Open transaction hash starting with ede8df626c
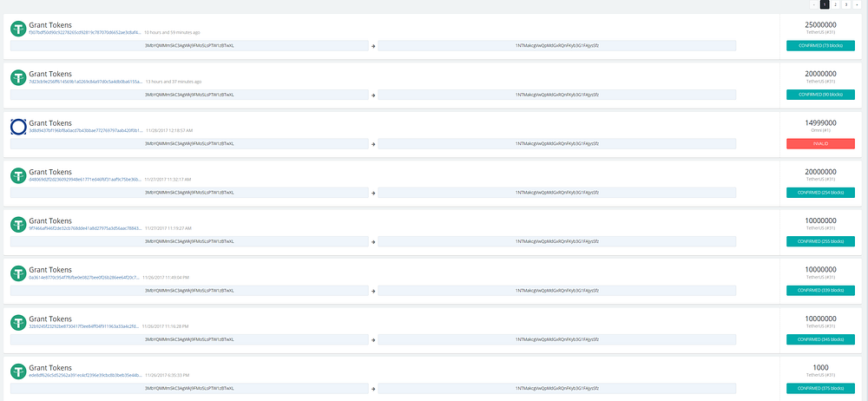Viewport: 868px width, 401px height. click(85, 376)
